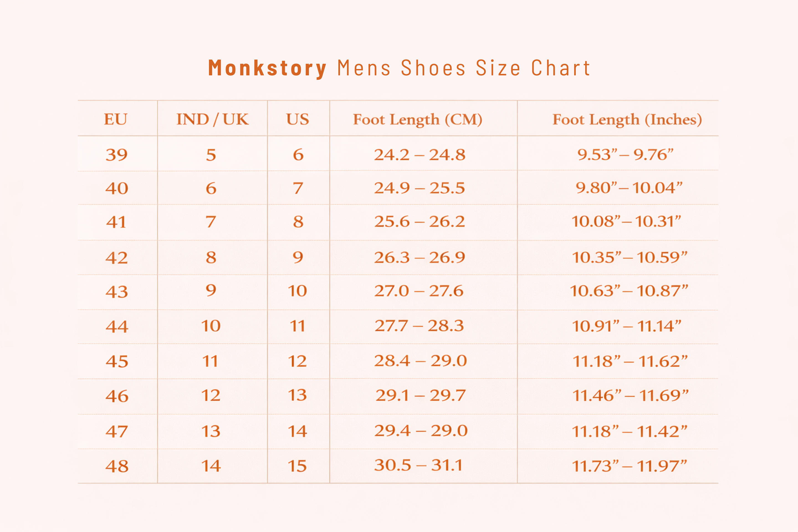Click the IND / UK column header

213,119
